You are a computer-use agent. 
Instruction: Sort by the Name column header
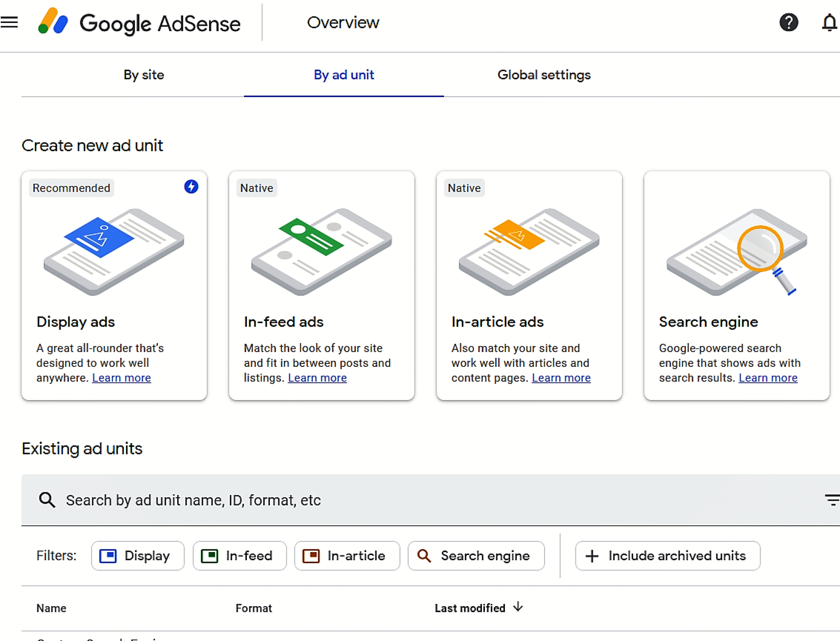[x=51, y=608]
